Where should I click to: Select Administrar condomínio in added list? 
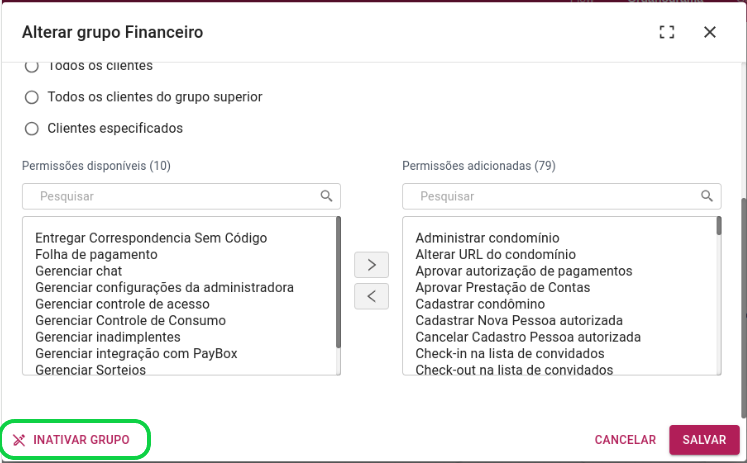[x=487, y=238]
